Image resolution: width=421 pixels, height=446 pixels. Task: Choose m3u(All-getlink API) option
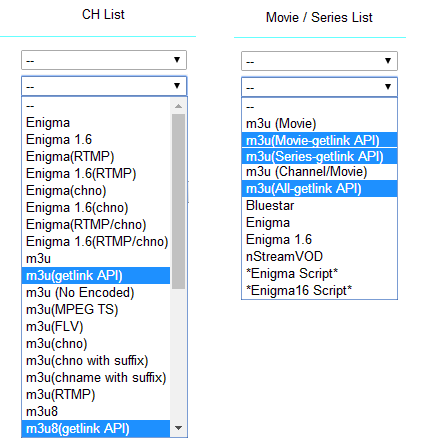tap(319, 188)
